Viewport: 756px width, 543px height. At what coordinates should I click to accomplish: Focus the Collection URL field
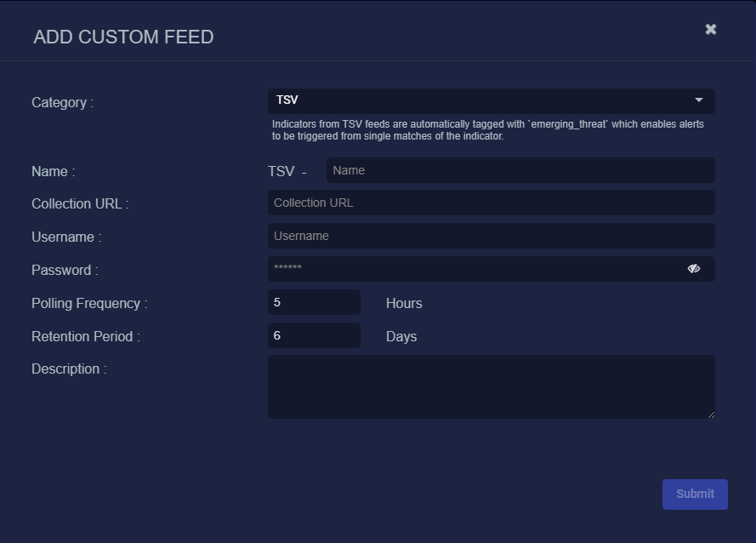click(x=491, y=203)
